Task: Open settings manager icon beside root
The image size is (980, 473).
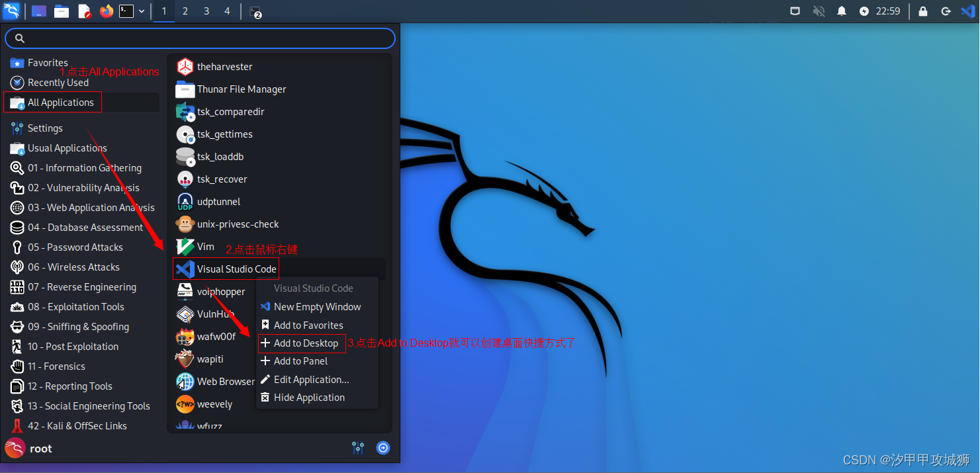Action: coord(358,449)
